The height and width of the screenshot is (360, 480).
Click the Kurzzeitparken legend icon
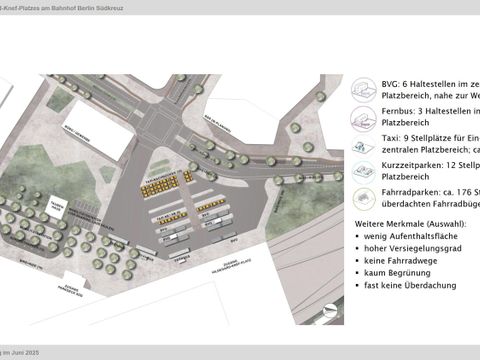point(364,172)
